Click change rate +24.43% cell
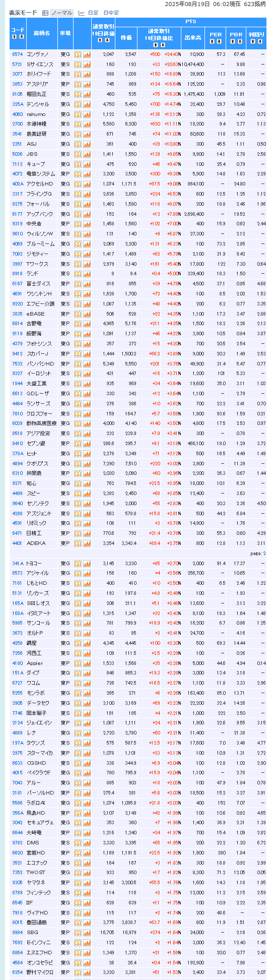The image size is (272, 980). (x=172, y=54)
